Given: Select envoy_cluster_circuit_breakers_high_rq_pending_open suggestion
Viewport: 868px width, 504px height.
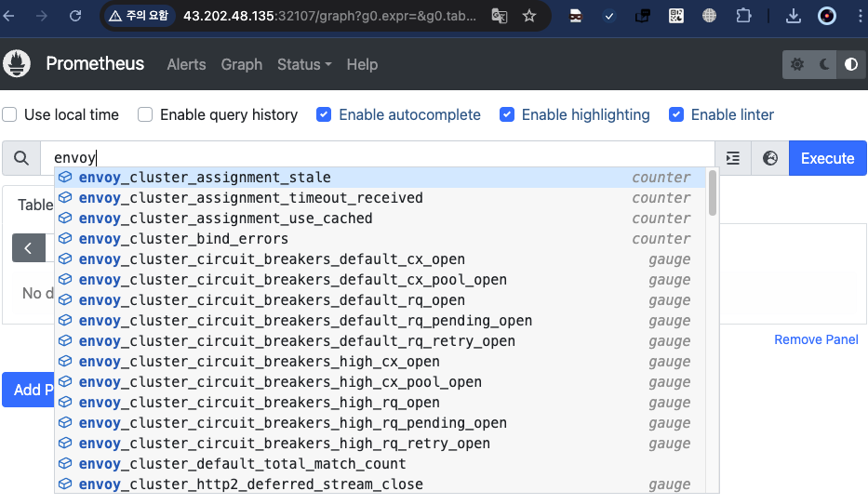Looking at the screenshot, I should tap(380, 423).
